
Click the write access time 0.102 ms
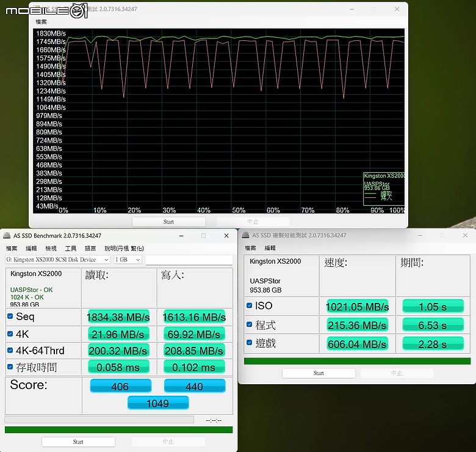(194, 367)
